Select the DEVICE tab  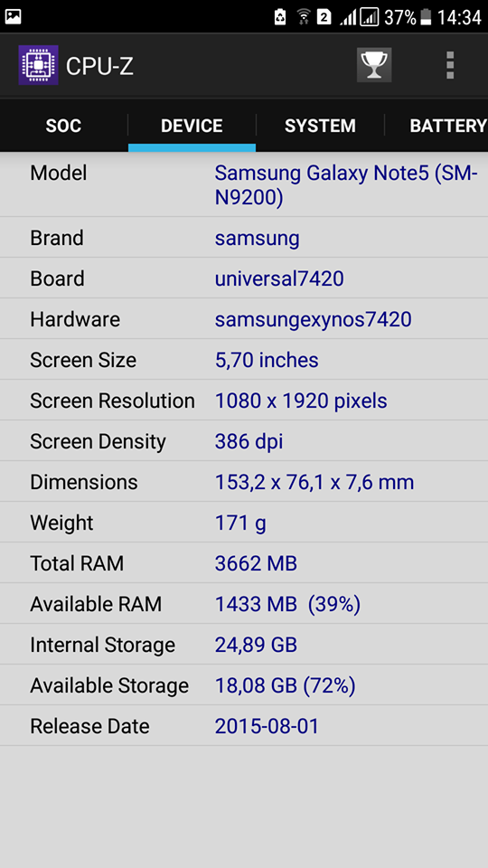coord(192,126)
